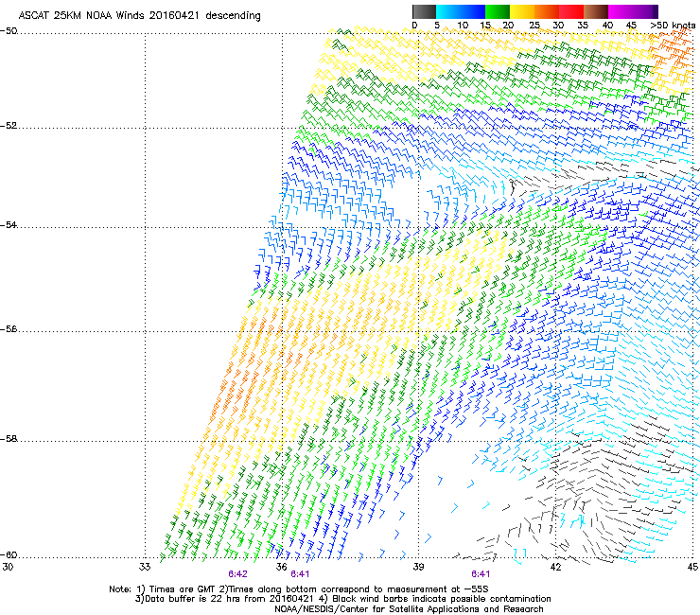The height and width of the screenshot is (615, 700).
Task: Click the latitude label '-60'
Action: coord(9,555)
